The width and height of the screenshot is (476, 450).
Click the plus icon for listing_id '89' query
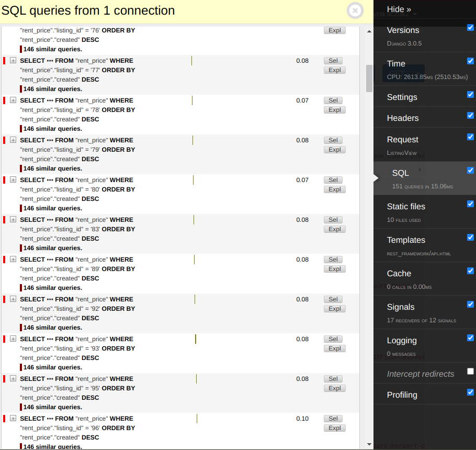tap(13, 260)
